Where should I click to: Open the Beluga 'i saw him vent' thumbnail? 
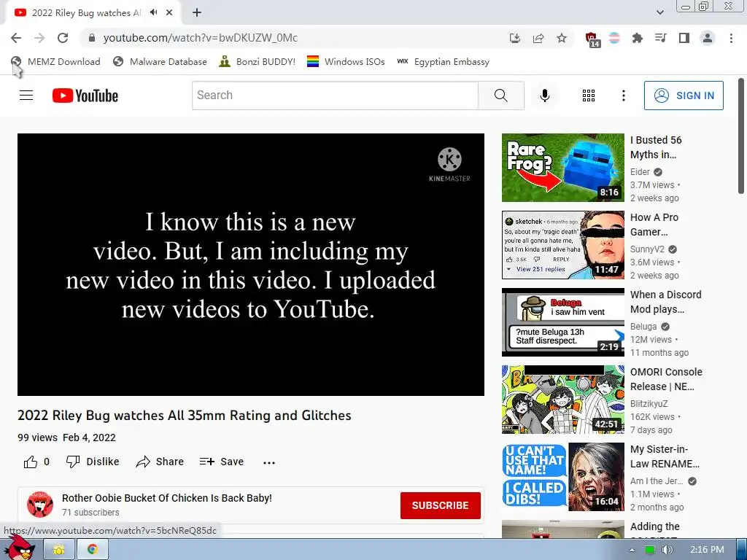pos(562,322)
